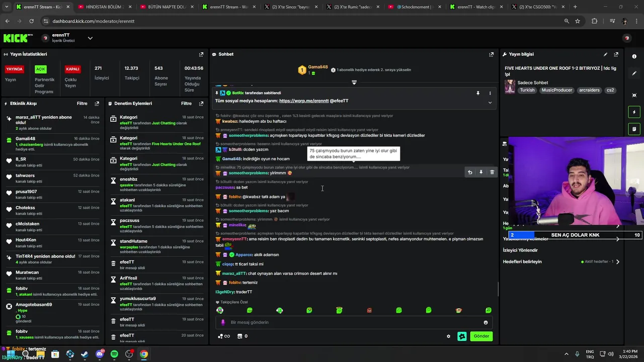Image resolution: width=644 pixels, height=362 pixels.
Task: Reload the page
Action: pyautogui.click(x=31, y=21)
